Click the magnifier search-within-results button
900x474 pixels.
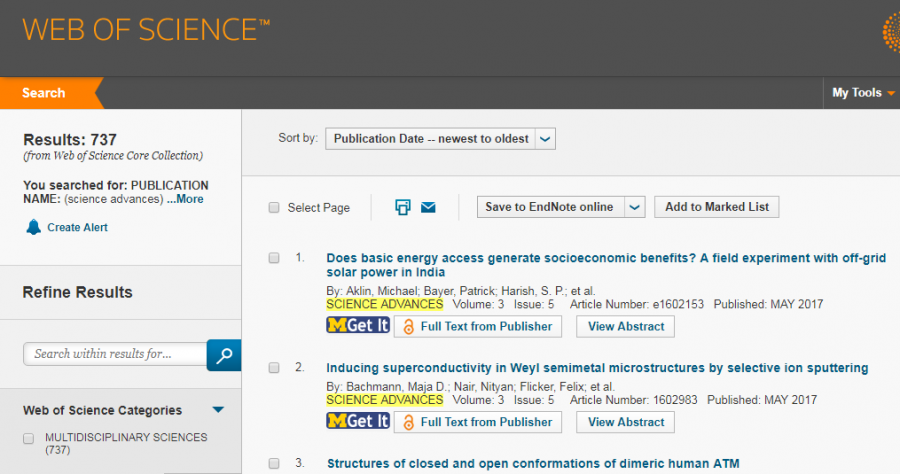tap(224, 354)
